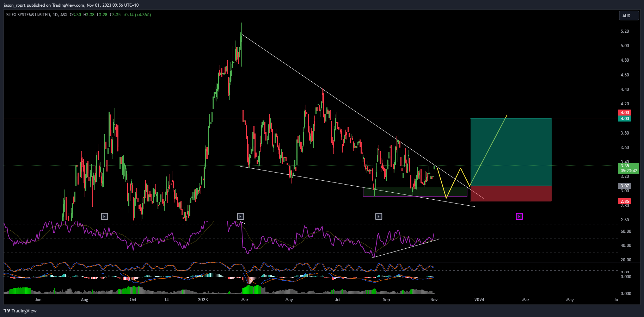Click the Oct label on time axis
This screenshot has height=317, width=644.
coord(133,300)
